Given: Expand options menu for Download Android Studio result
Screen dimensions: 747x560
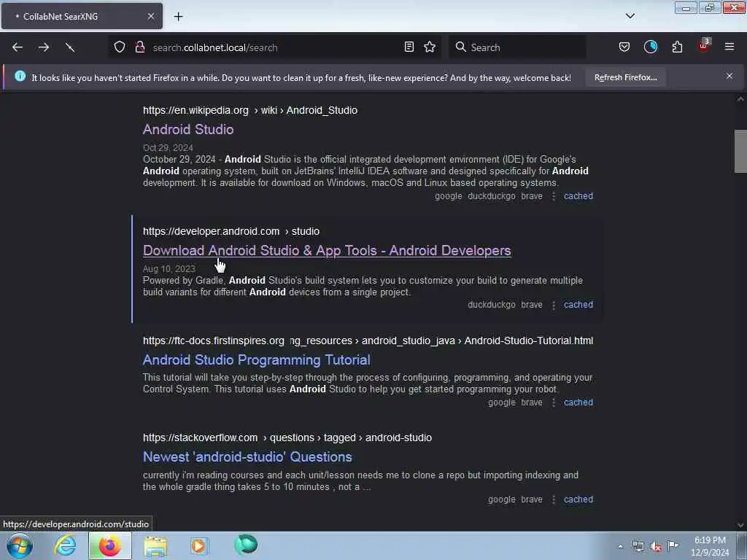Looking at the screenshot, I should pos(553,306).
